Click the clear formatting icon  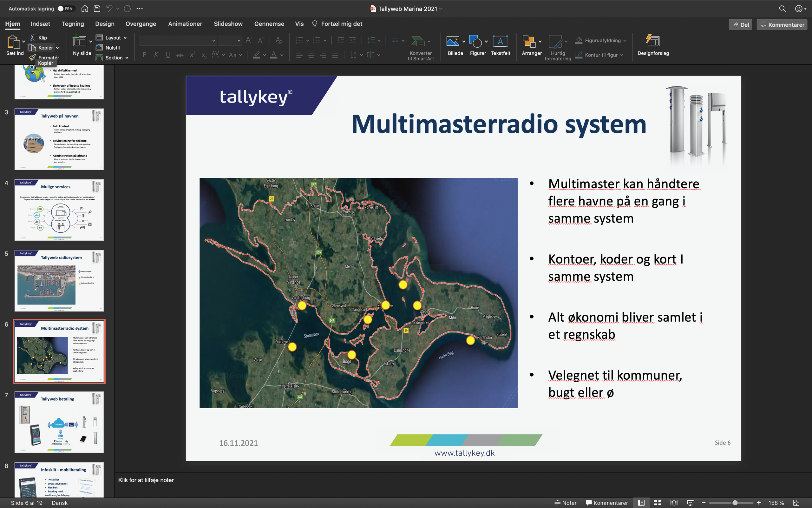[279, 40]
